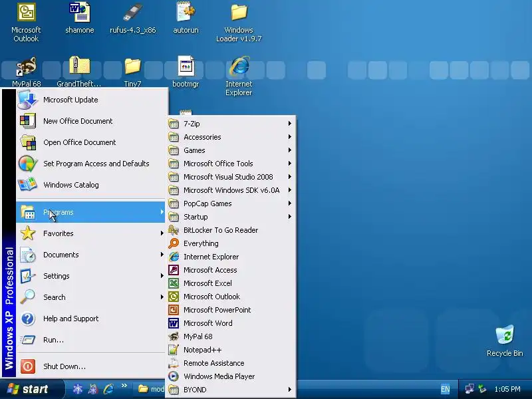Click Windows Media Player icon

point(174,376)
